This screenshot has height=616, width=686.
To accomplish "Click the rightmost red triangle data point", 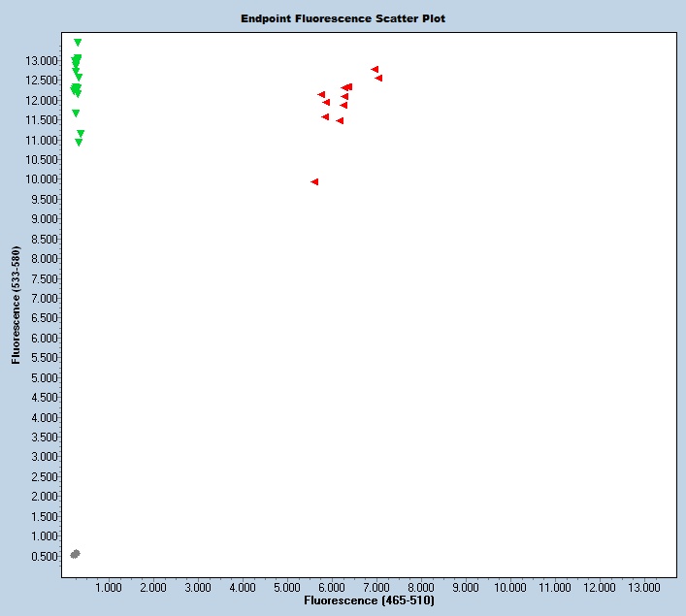I will pos(378,78).
